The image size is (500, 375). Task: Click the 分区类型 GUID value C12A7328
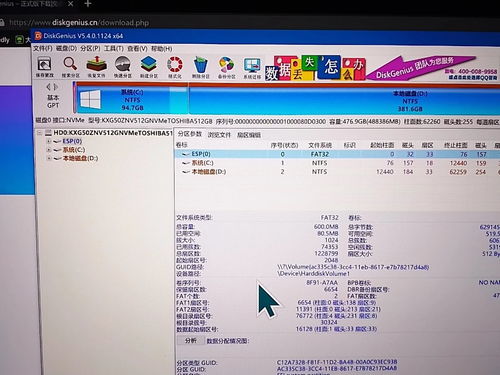point(337,362)
